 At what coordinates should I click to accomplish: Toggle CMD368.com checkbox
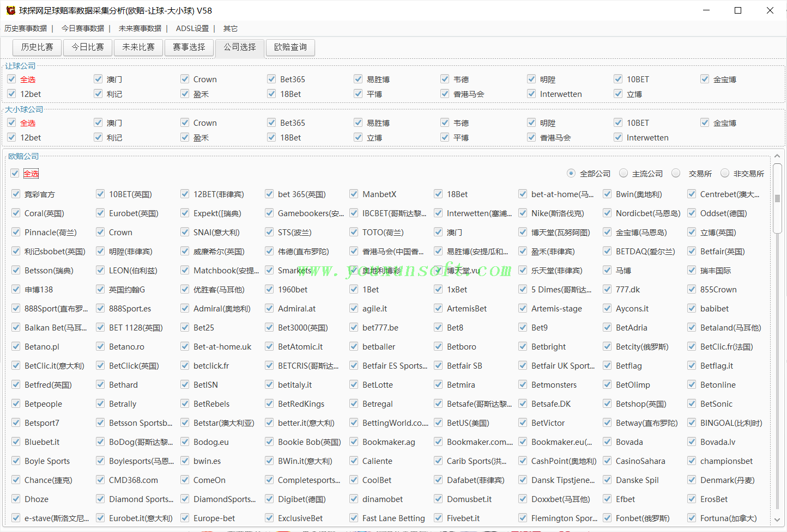pos(100,480)
